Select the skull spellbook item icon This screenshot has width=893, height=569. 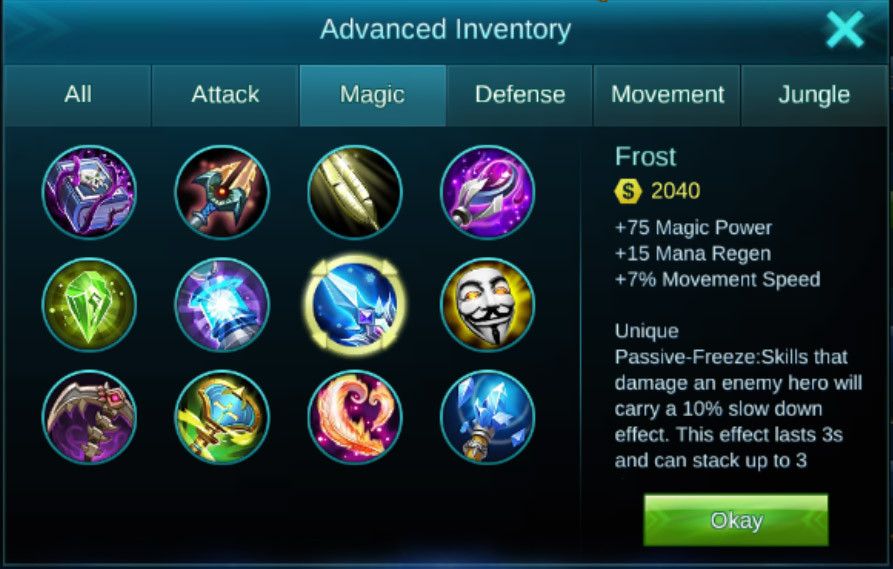[x=89, y=192]
